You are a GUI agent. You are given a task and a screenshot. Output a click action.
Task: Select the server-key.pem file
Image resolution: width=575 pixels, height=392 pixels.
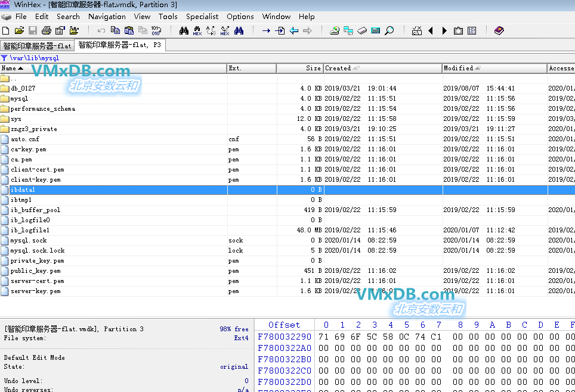35,291
